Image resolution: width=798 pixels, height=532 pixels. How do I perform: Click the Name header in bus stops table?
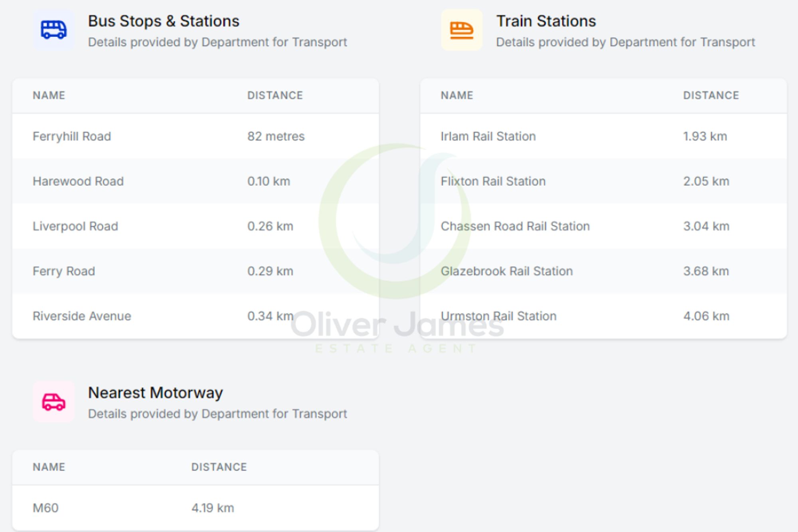49,95
